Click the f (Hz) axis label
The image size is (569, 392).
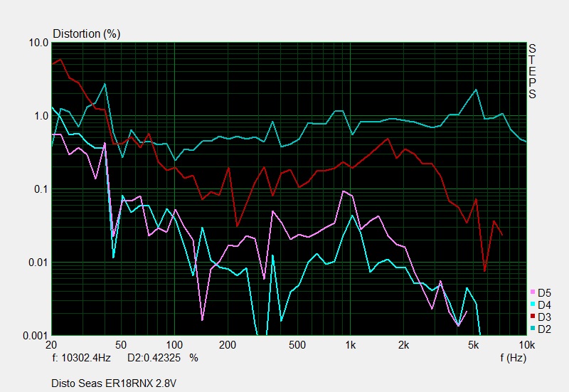(514, 358)
